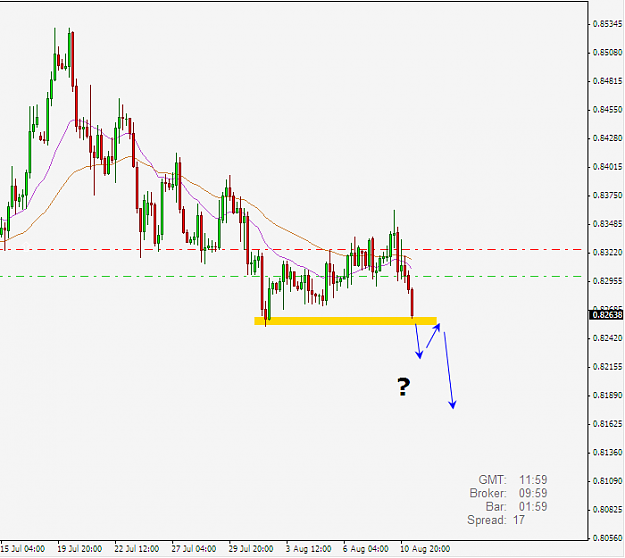The width and height of the screenshot is (625, 558).
Task: Click the 0.81360 price axis label
Action: tap(607, 452)
